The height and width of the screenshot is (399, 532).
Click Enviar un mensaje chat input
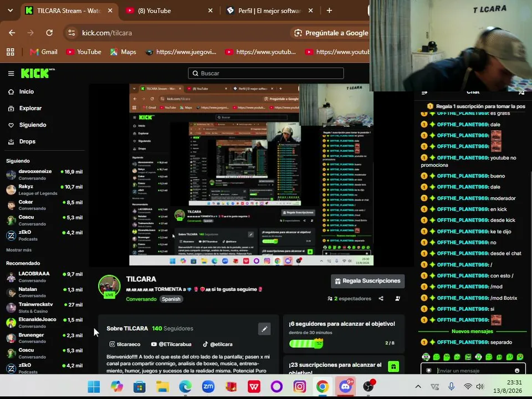(x=473, y=371)
